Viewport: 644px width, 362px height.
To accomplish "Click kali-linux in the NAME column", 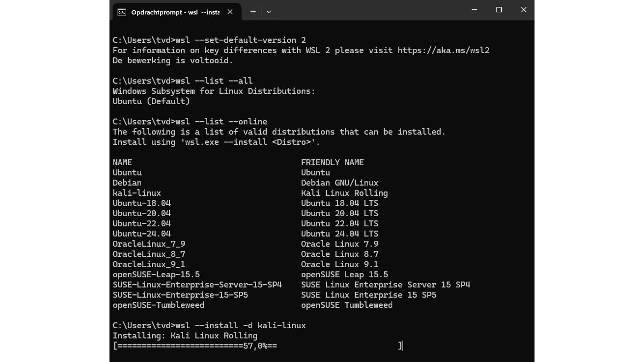I will (x=137, y=193).
